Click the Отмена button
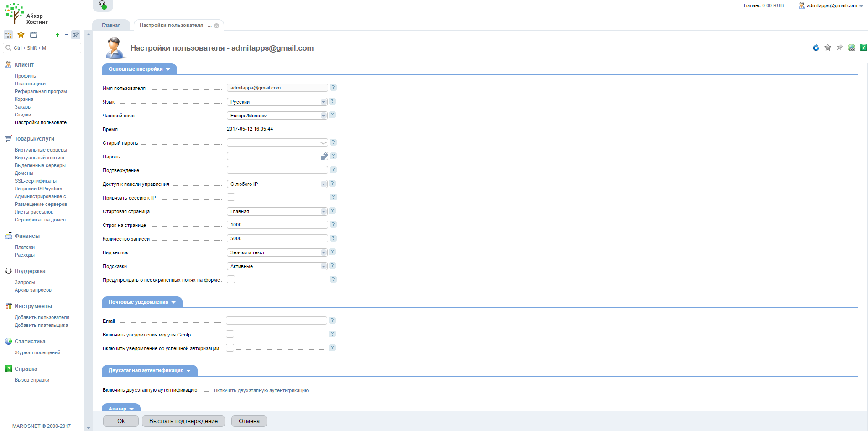 click(249, 421)
